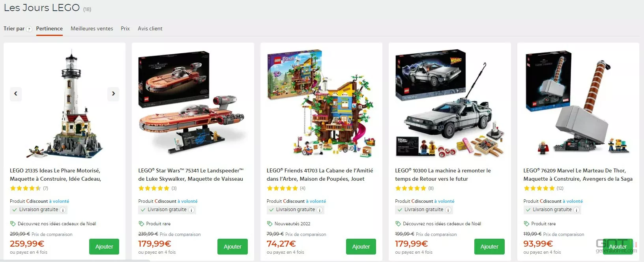Open the LEGO 10300 DeLorean product title
644x262 pixels.
point(443,175)
